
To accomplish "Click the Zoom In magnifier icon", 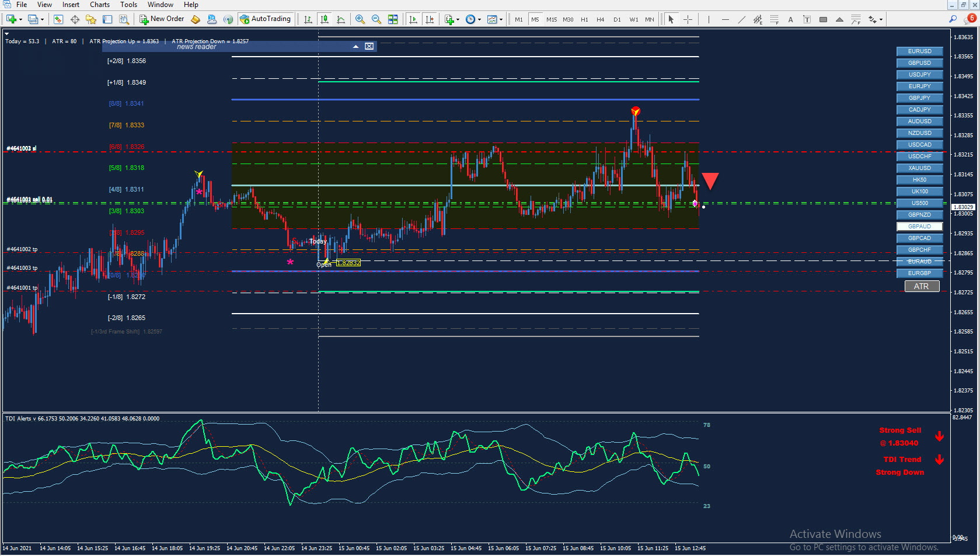I will click(360, 19).
